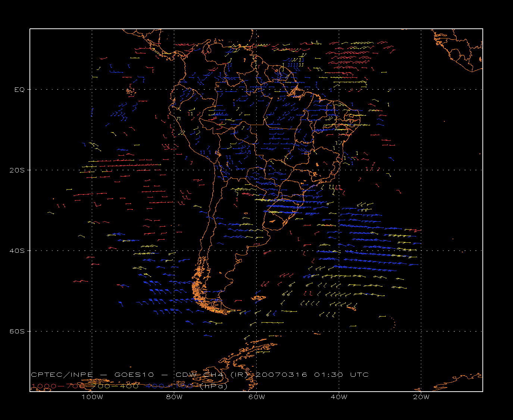Click the 20070316 date stamp

coord(281,375)
